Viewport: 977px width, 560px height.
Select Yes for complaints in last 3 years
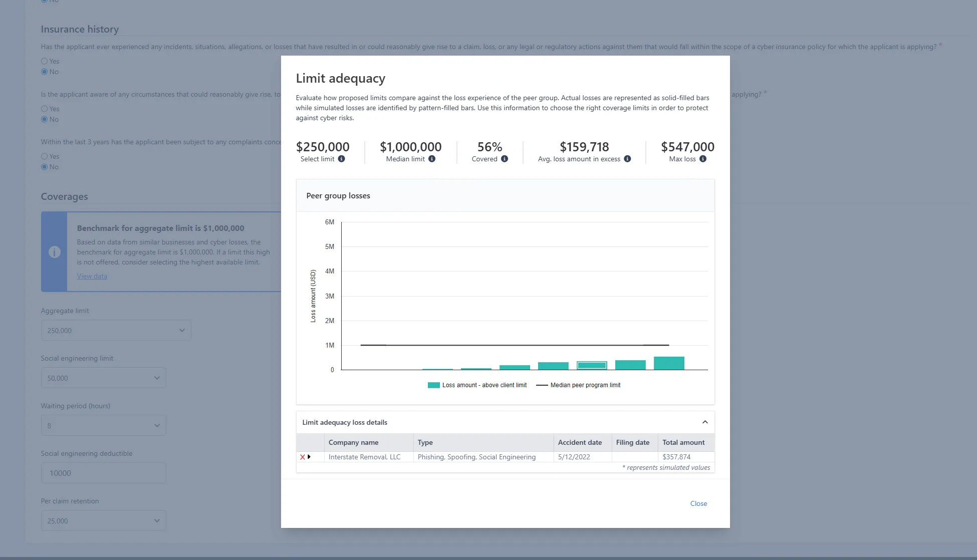(44, 156)
